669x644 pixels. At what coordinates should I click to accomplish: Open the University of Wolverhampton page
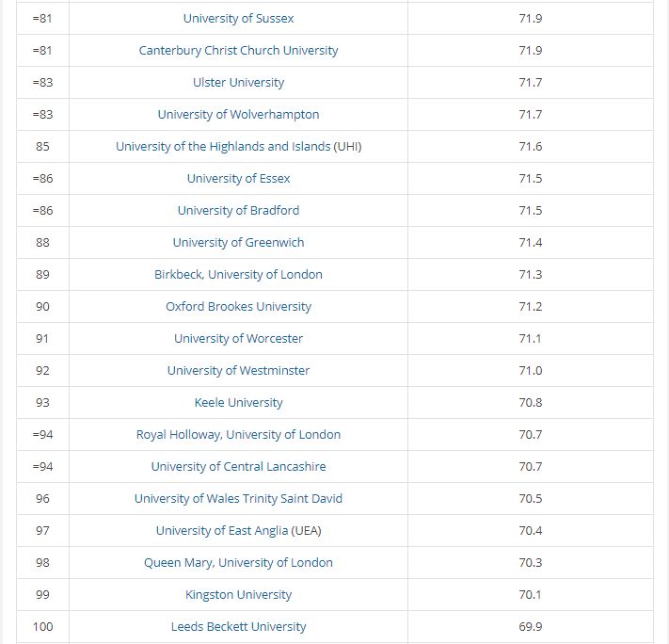[238, 115]
